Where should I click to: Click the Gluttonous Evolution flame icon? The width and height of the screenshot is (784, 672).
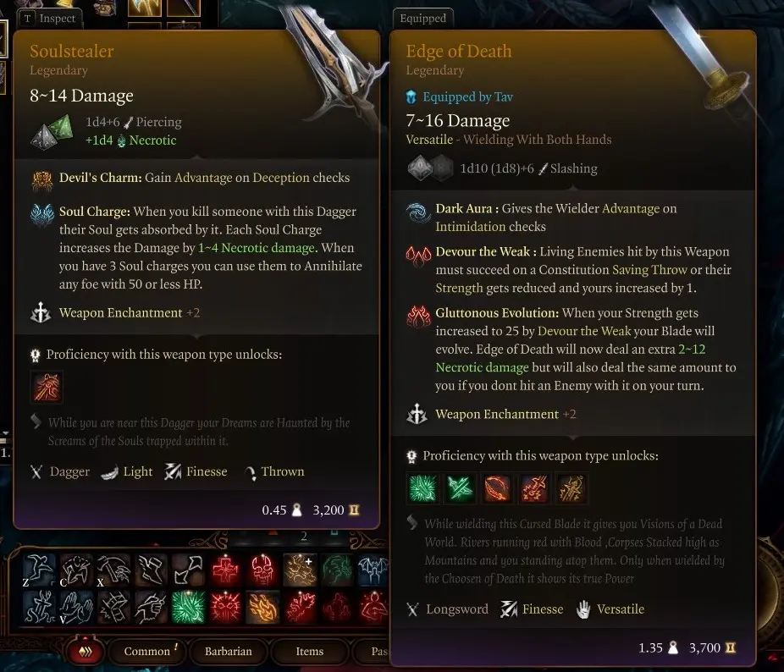(418, 317)
